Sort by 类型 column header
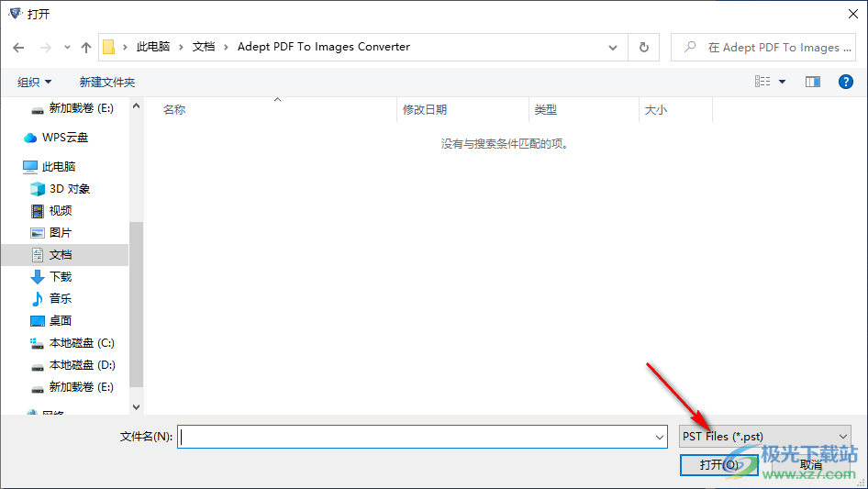The height and width of the screenshot is (489, 868). click(584, 110)
